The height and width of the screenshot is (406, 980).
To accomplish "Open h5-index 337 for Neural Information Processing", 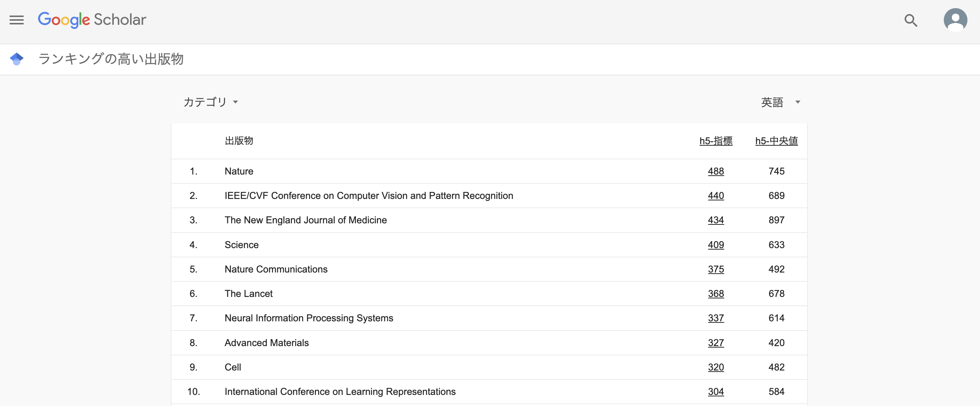I will (x=715, y=318).
